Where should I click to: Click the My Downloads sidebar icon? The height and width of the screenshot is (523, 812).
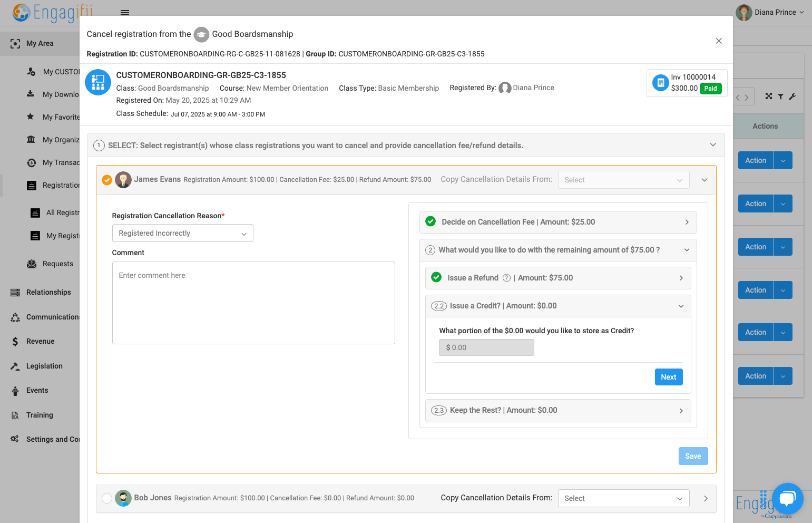point(31,94)
